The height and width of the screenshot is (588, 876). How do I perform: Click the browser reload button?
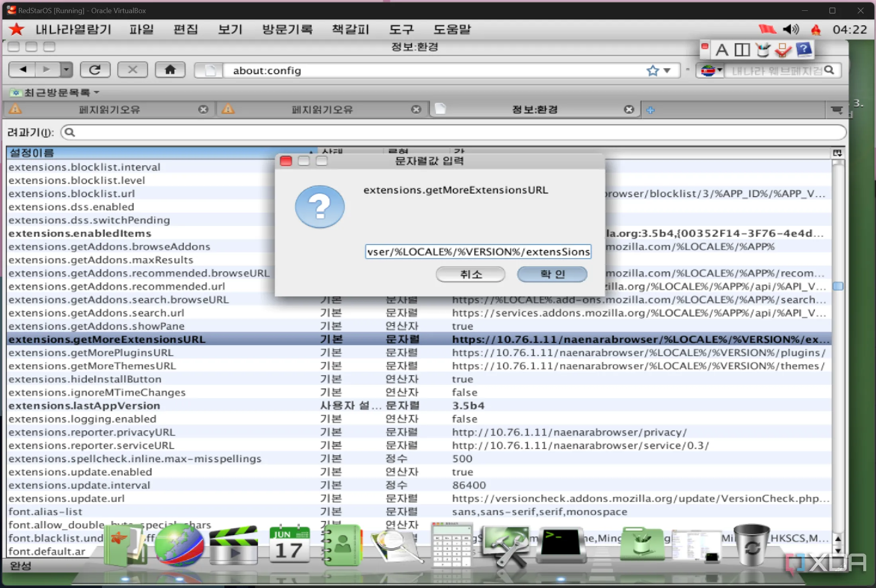pyautogui.click(x=94, y=70)
